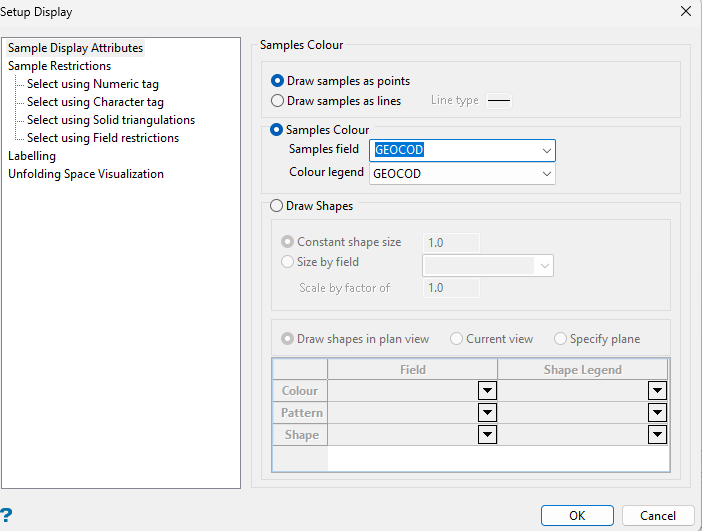Confirm with the OK button

point(577,516)
